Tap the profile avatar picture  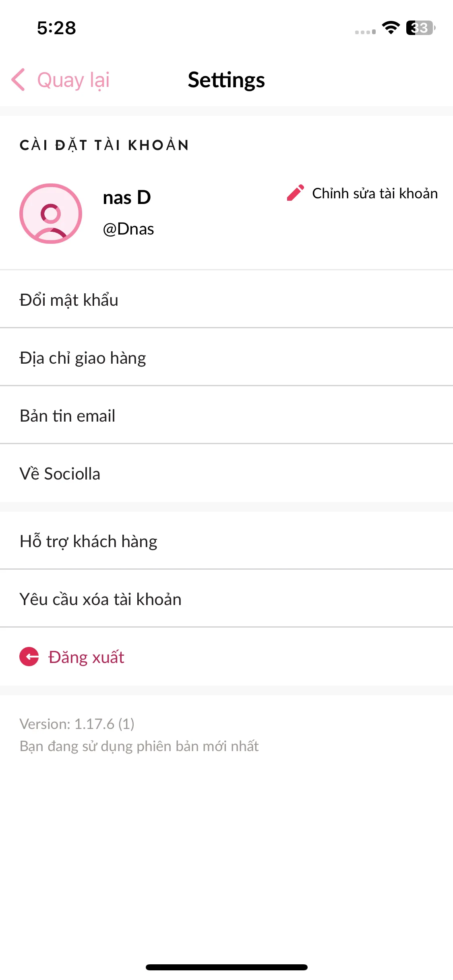tap(51, 214)
